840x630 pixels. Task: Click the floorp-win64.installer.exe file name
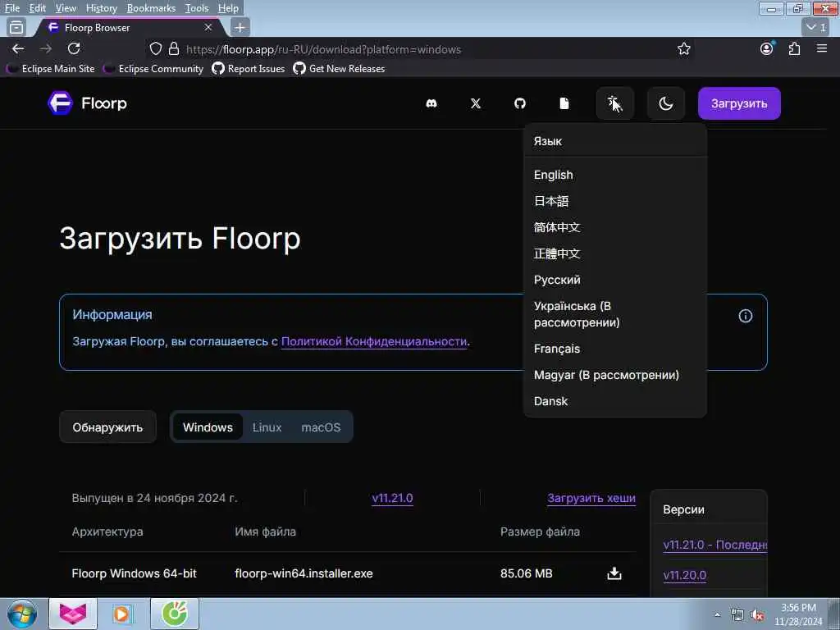[x=304, y=573]
